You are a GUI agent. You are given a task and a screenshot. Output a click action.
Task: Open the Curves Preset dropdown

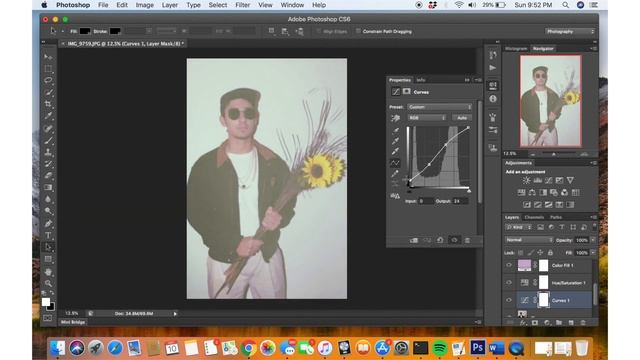click(440, 107)
